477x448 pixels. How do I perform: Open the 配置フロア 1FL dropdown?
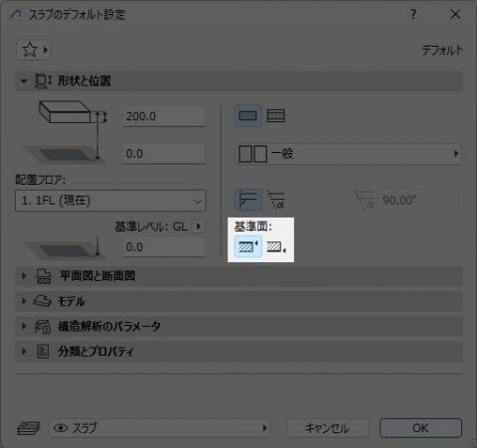(x=110, y=201)
